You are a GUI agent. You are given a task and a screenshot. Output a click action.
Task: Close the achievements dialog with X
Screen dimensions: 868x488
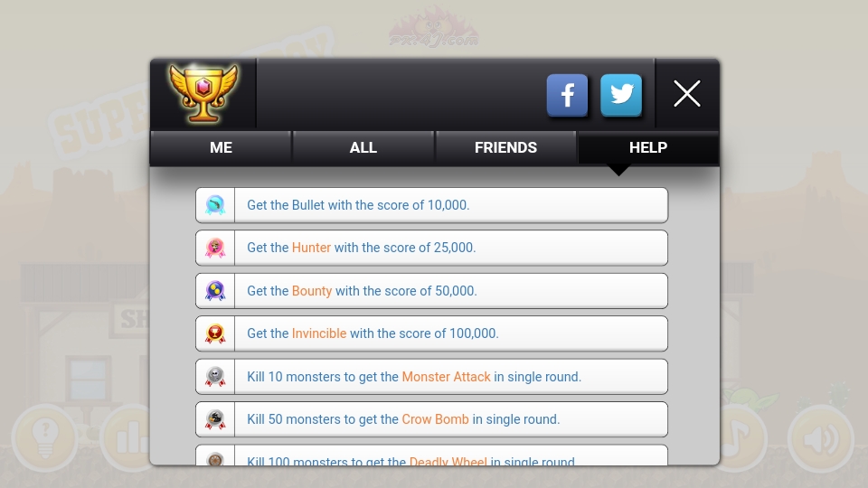pyautogui.click(x=687, y=93)
